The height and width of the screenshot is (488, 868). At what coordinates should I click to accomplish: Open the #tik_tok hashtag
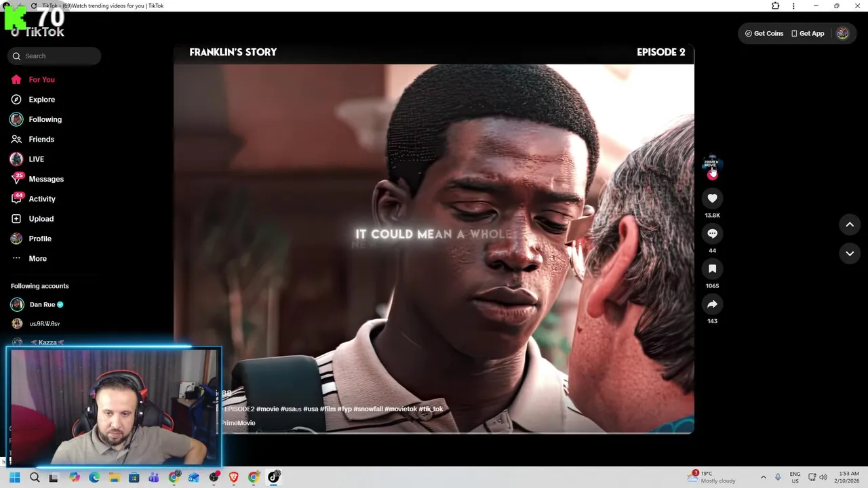coord(431,409)
